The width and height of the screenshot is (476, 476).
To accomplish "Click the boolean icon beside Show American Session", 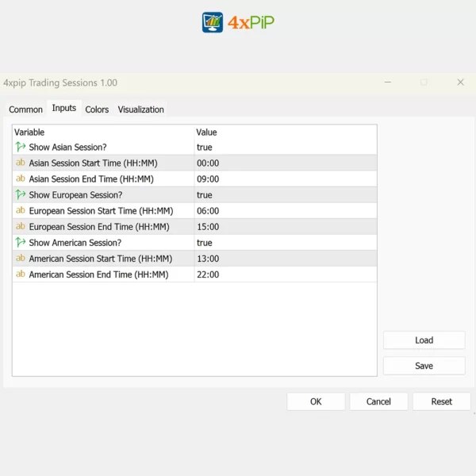I will 21,242.
